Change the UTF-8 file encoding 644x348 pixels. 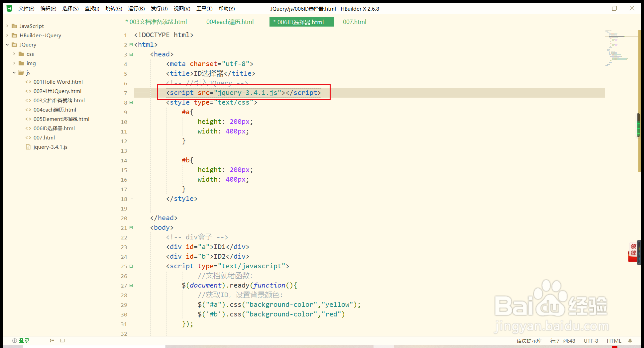pyautogui.click(x=591, y=341)
